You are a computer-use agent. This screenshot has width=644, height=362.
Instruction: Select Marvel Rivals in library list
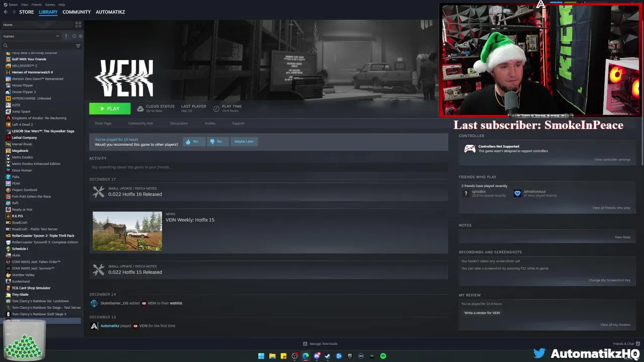click(x=22, y=144)
